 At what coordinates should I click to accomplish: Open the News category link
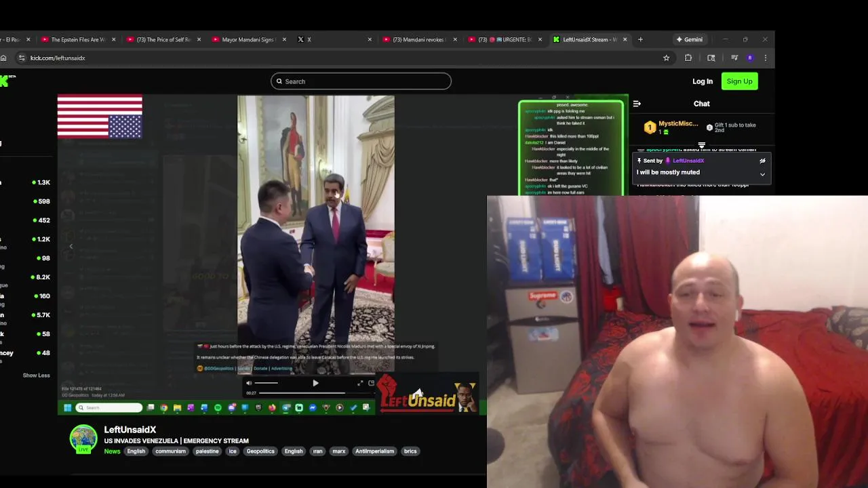112,451
